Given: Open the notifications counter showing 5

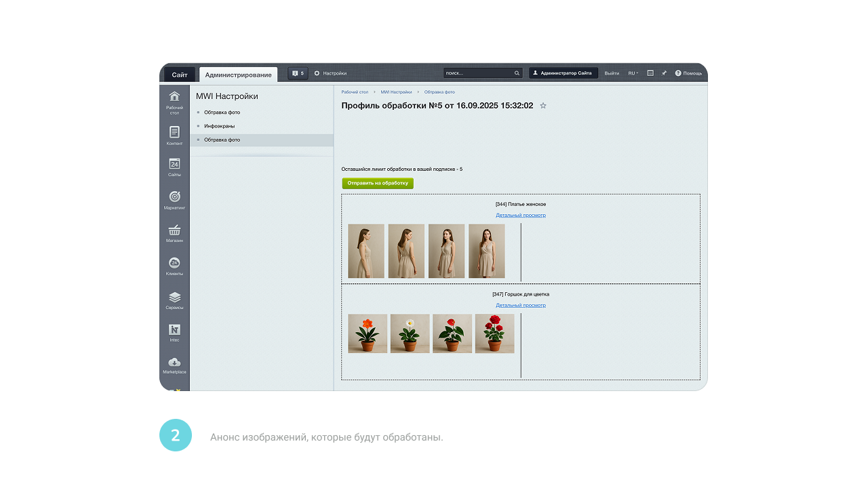Looking at the screenshot, I should pos(298,73).
